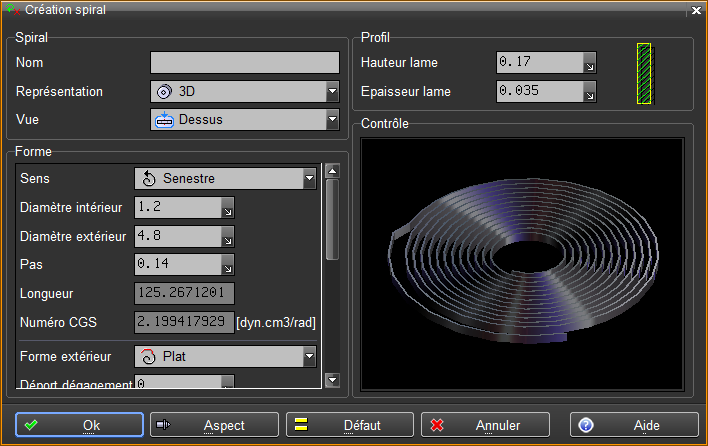Click the Nom text field
This screenshot has width=708, height=446.
245,62
